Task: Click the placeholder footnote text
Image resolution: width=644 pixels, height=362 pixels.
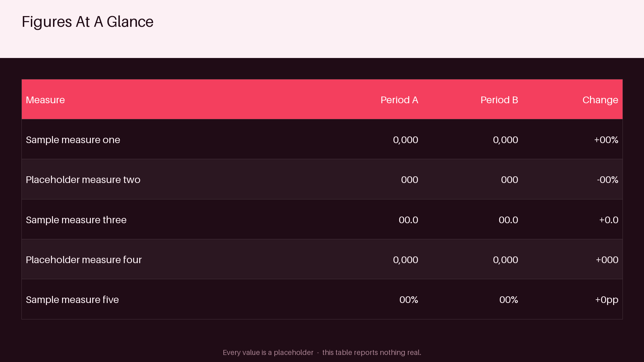Action: [322, 353]
